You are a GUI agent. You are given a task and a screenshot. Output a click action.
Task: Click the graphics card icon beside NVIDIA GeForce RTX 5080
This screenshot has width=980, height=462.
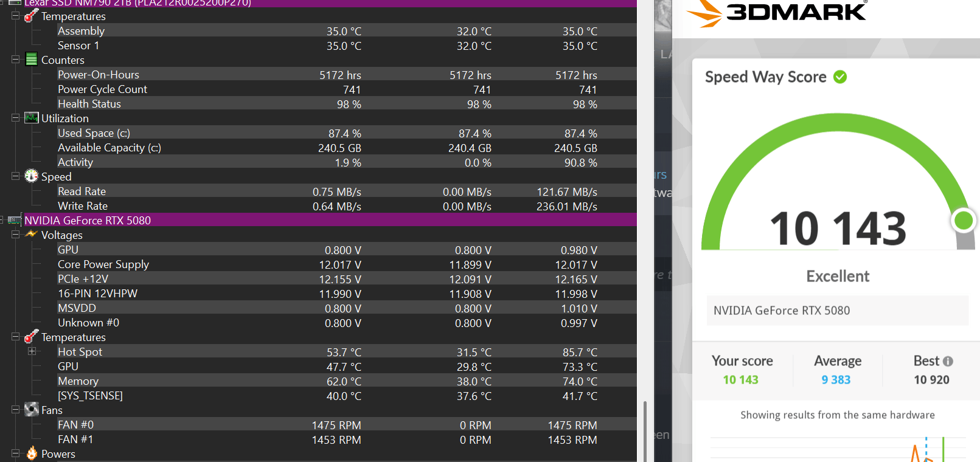tap(15, 220)
